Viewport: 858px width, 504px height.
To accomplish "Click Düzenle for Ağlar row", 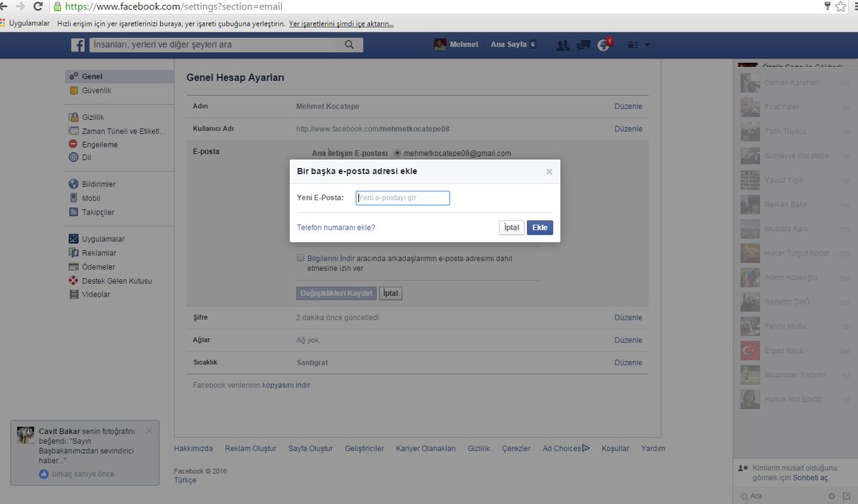I will click(x=628, y=340).
